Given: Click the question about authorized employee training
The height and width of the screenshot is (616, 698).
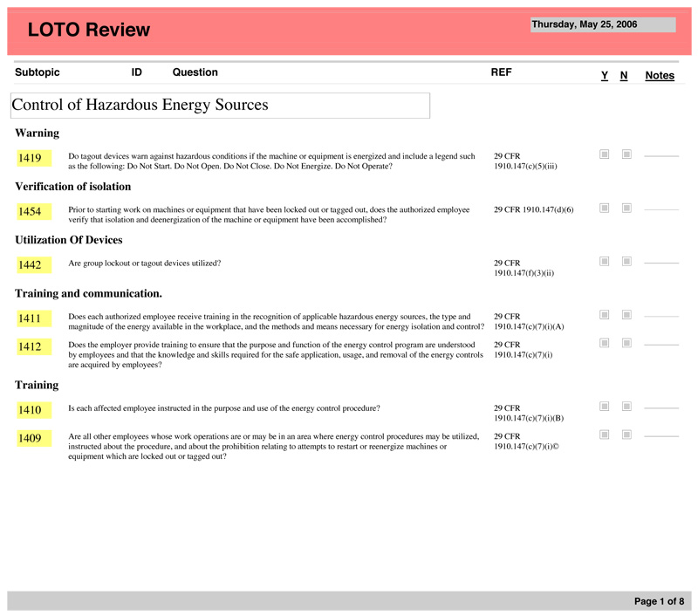Looking at the screenshot, I should (x=276, y=321).
